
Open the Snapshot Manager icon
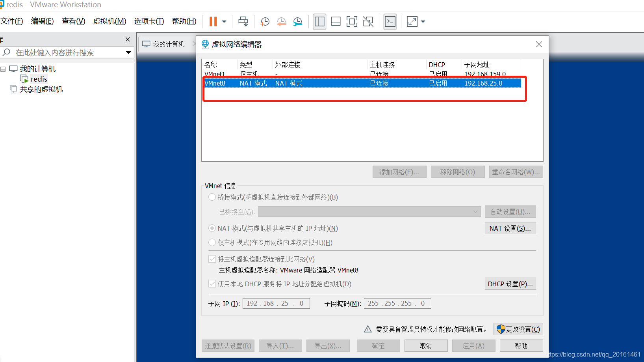298,22
